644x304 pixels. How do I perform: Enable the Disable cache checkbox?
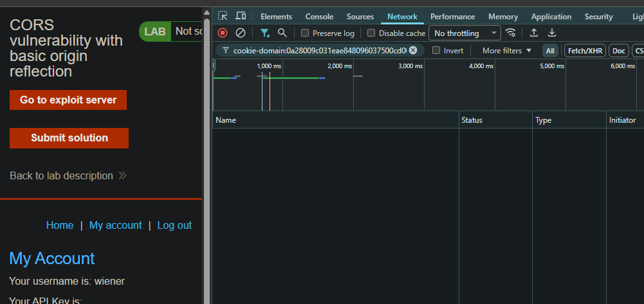click(x=371, y=33)
